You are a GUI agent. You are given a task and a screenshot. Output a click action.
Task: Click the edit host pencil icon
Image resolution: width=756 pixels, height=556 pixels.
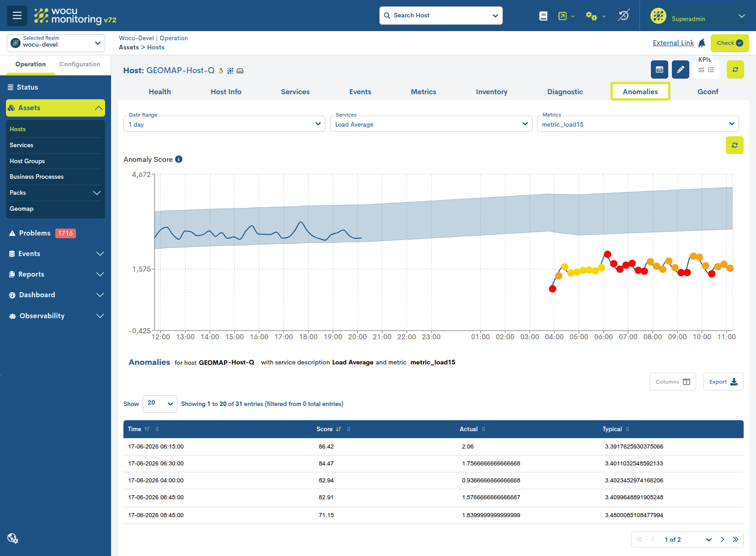tap(680, 69)
